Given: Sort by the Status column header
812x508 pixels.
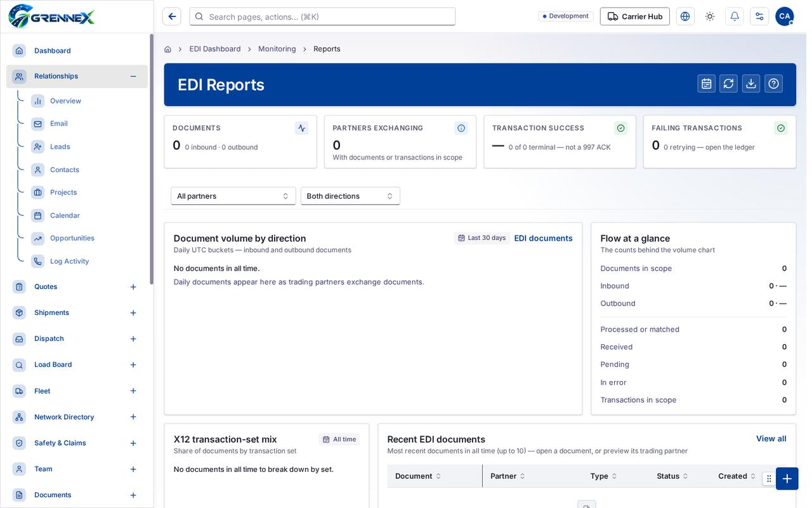Looking at the screenshot, I should 672,476.
